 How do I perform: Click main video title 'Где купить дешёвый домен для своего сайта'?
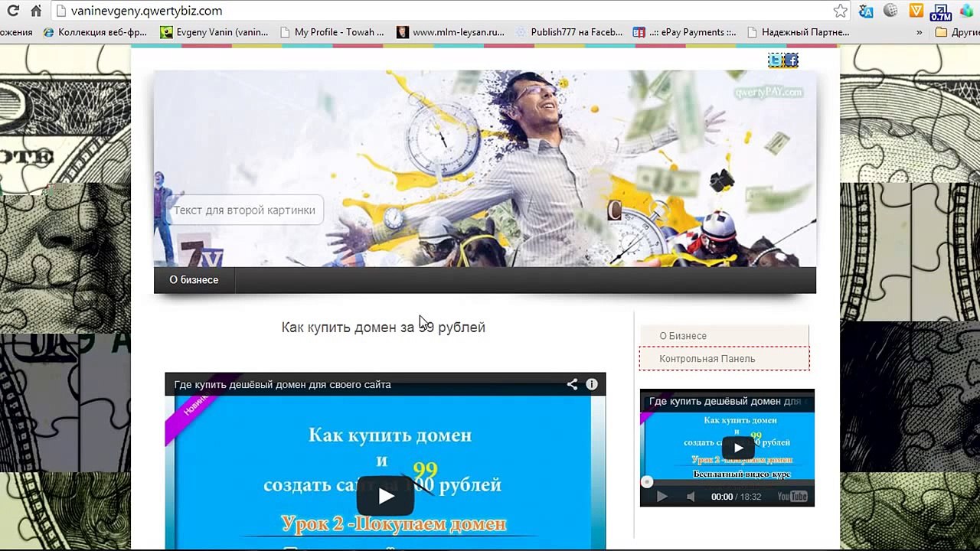pyautogui.click(x=283, y=384)
